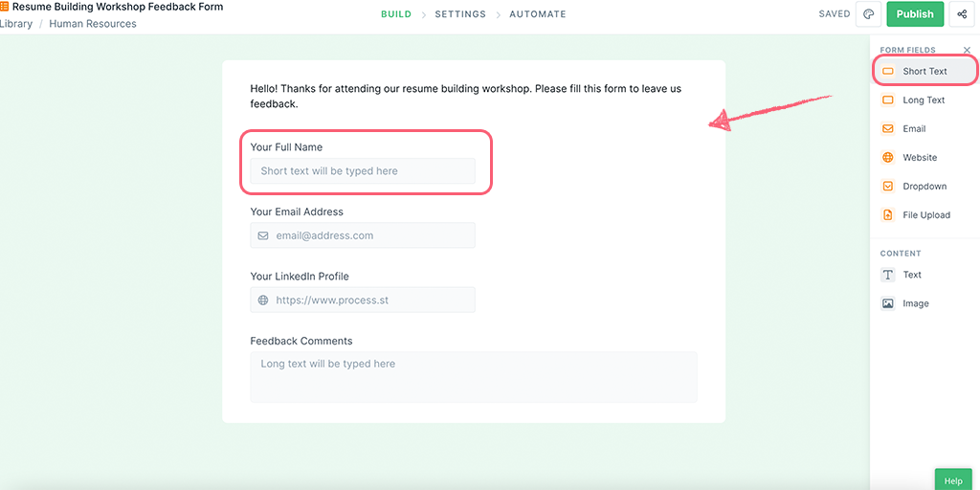This screenshot has width=980, height=490.
Task: Click the Feedback Comments label
Action: click(301, 342)
